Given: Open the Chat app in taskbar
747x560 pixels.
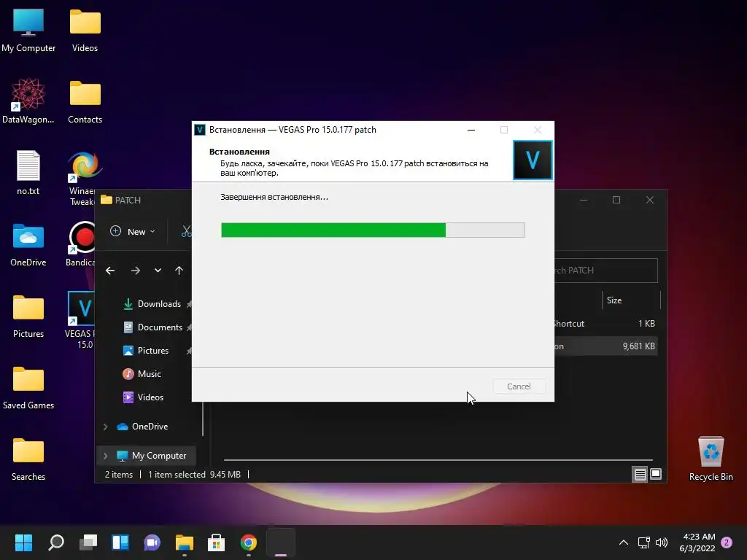Looking at the screenshot, I should [152, 542].
